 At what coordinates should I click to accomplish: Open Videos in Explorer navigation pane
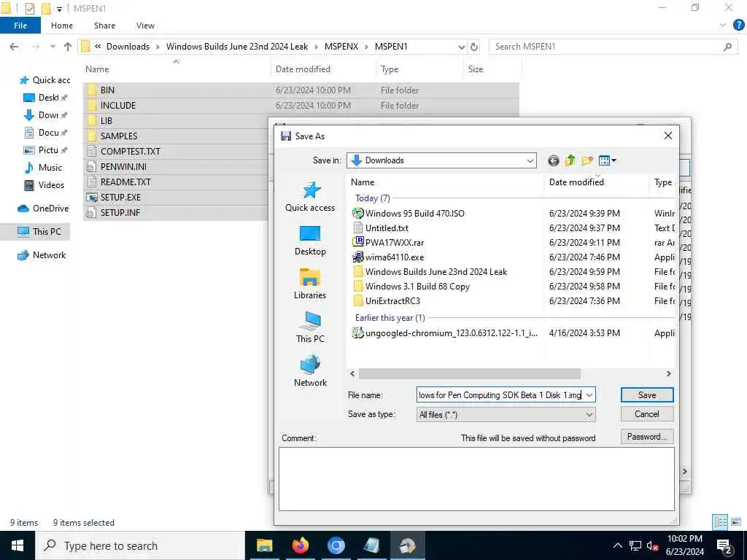(x=44, y=185)
